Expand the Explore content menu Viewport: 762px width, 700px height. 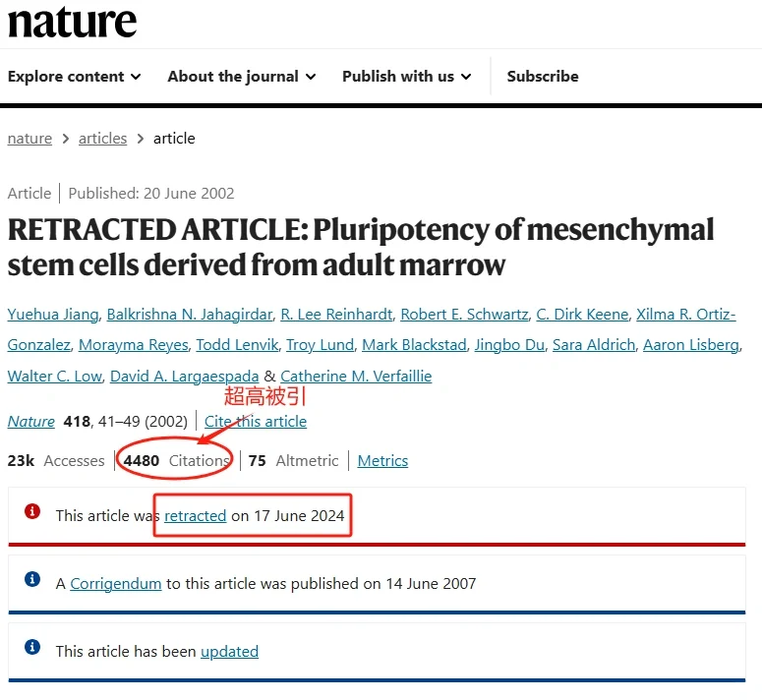click(75, 77)
